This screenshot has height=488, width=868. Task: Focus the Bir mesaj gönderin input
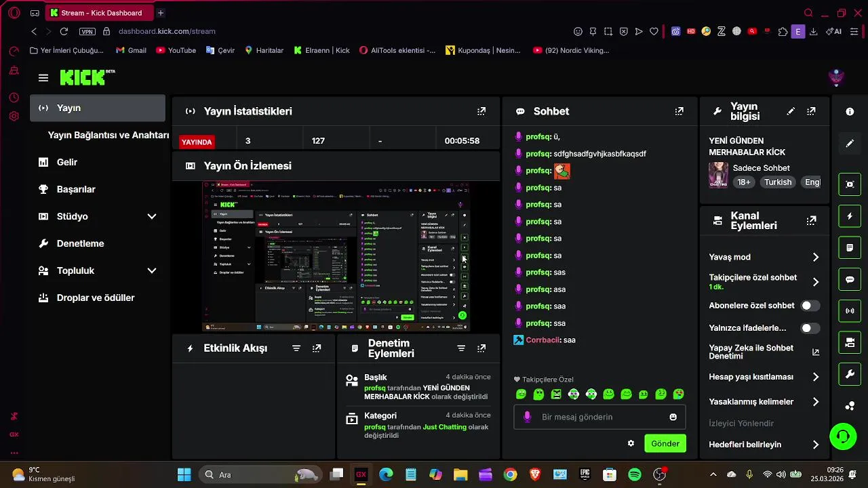pyautogui.click(x=599, y=417)
